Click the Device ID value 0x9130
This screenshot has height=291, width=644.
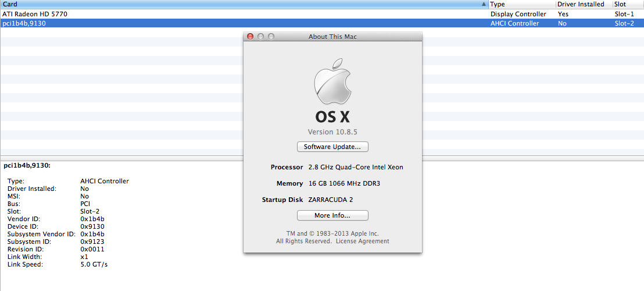[x=92, y=226]
